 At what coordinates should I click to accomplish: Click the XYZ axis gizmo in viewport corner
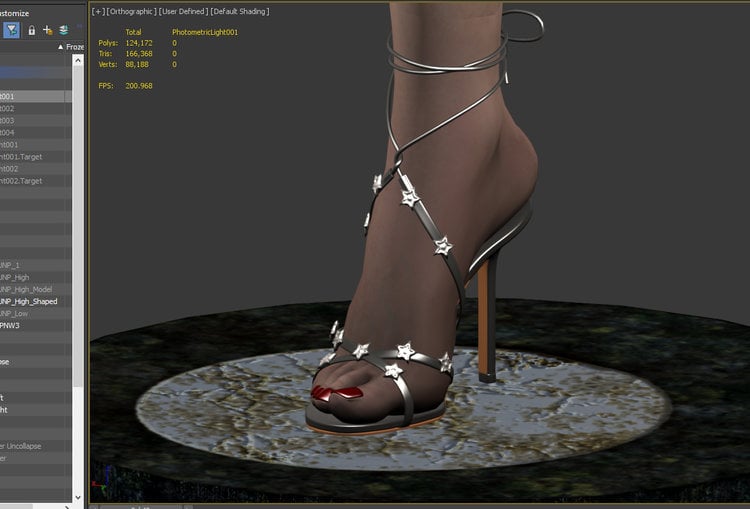click(101, 481)
